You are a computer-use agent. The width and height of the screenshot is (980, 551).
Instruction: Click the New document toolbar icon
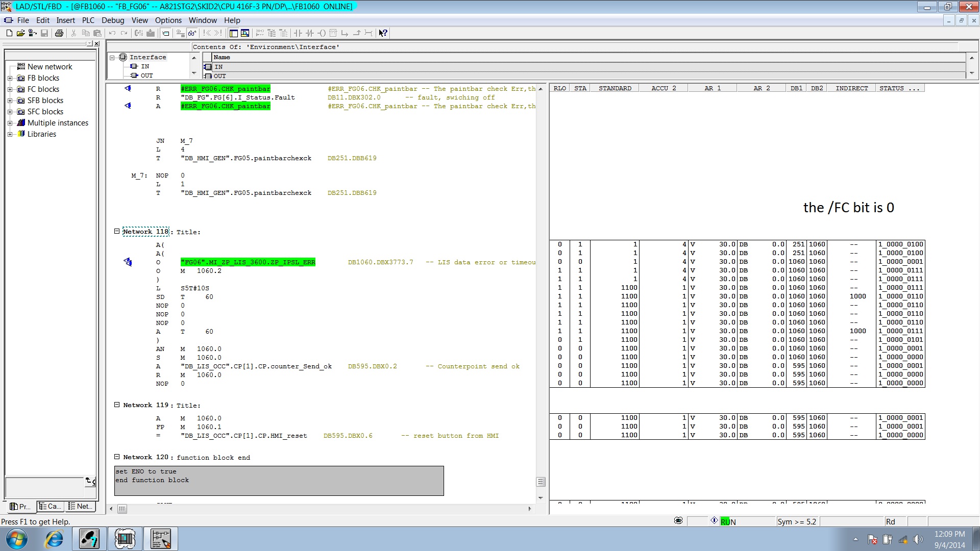[x=9, y=33]
